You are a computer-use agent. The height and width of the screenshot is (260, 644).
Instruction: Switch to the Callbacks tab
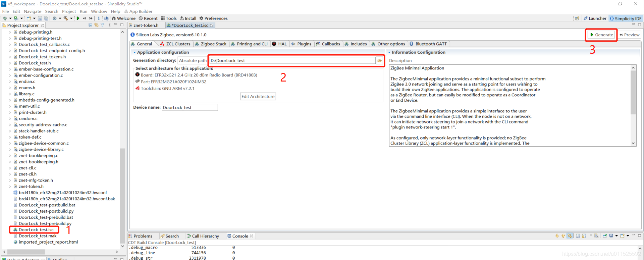pos(328,44)
